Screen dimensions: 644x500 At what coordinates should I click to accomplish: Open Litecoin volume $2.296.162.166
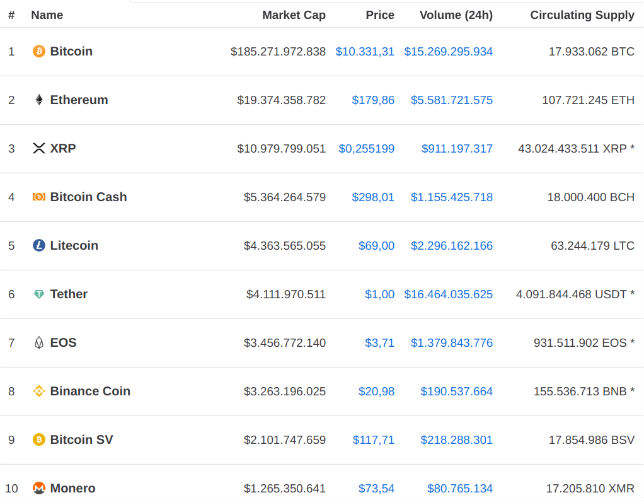[452, 245]
